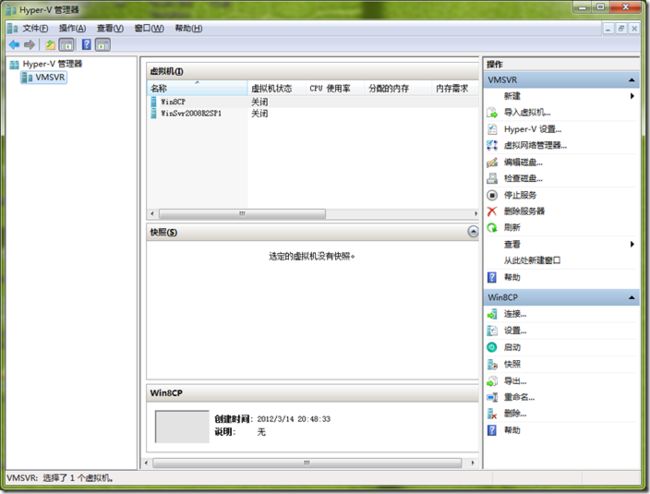Click the 关闭 state of Win8CP row
Screen dimensions: 650x494
tap(260, 102)
